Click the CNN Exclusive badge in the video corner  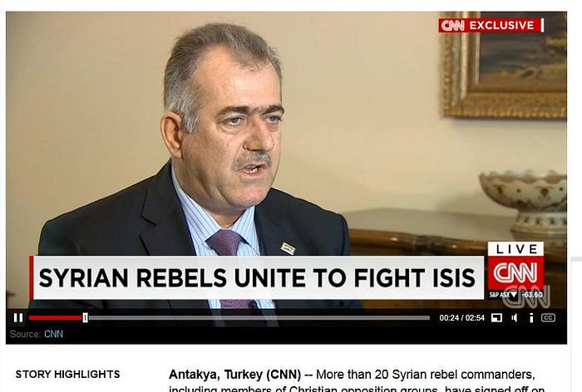pyautogui.click(x=491, y=25)
